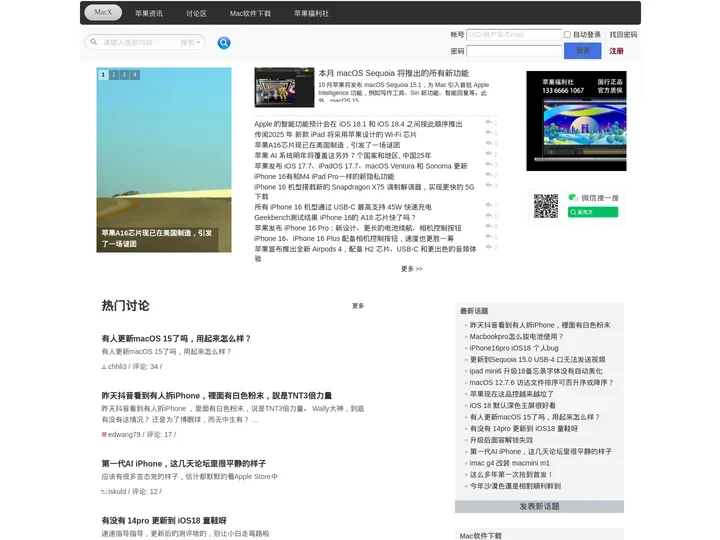Open iPhone 16有和M4 iPad Pro article

[324, 177]
